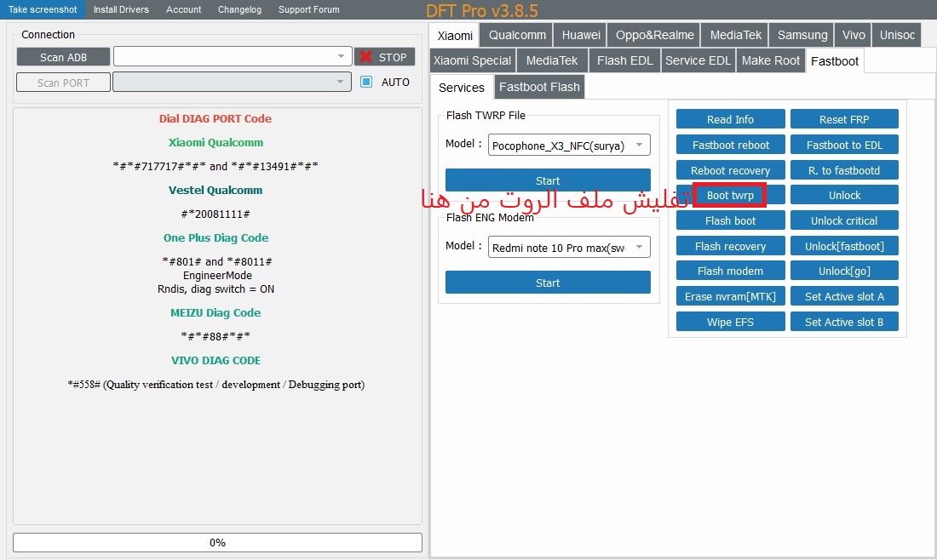Click the Wipe EFS button
The width and height of the screenshot is (937, 560).
[x=730, y=322]
